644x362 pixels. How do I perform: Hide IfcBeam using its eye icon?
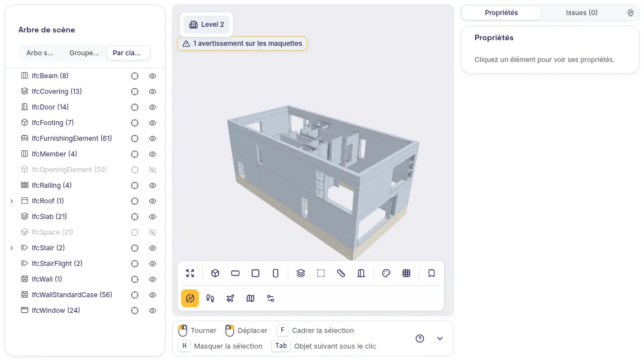click(153, 76)
